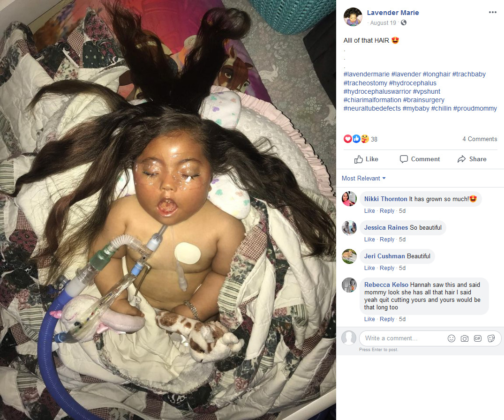Like the post
Viewport: 504px width, 420px height.
click(366, 159)
